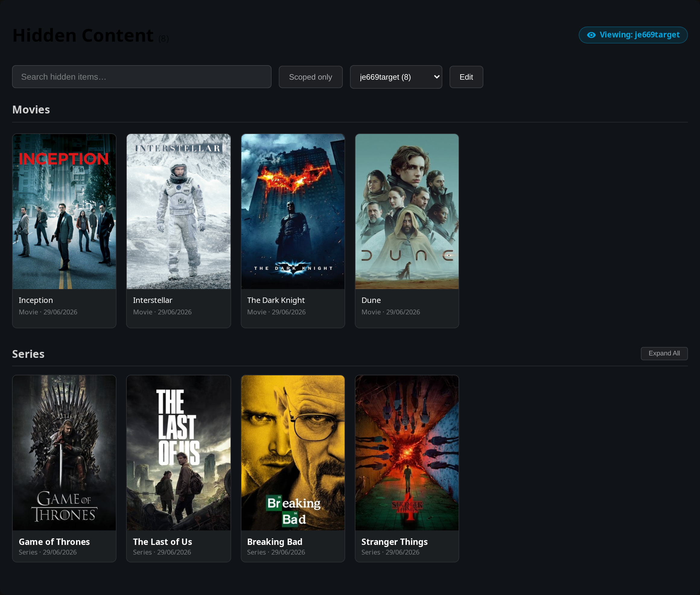Image resolution: width=700 pixels, height=595 pixels.
Task: Select The Last of Us poster
Action: click(x=178, y=453)
